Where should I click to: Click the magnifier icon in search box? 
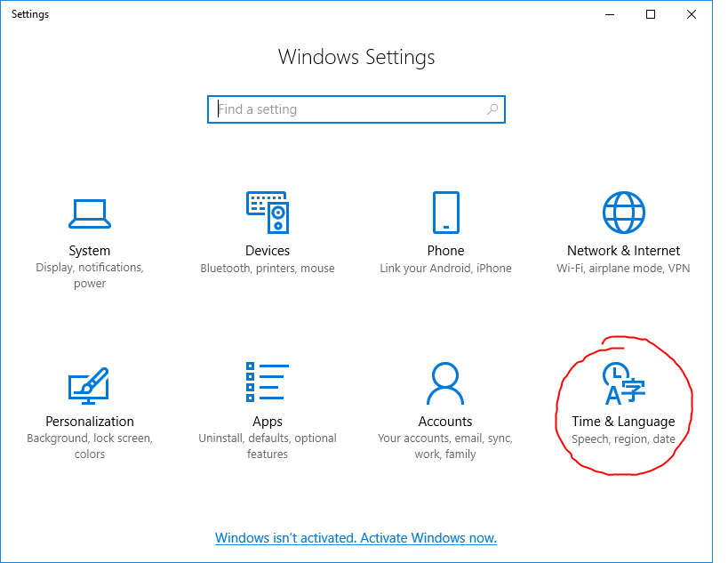[492, 109]
